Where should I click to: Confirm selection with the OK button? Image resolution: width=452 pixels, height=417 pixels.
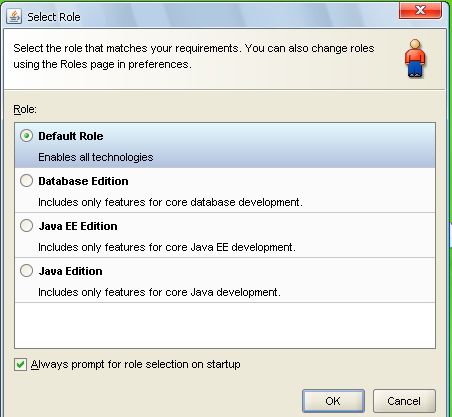[333, 401]
